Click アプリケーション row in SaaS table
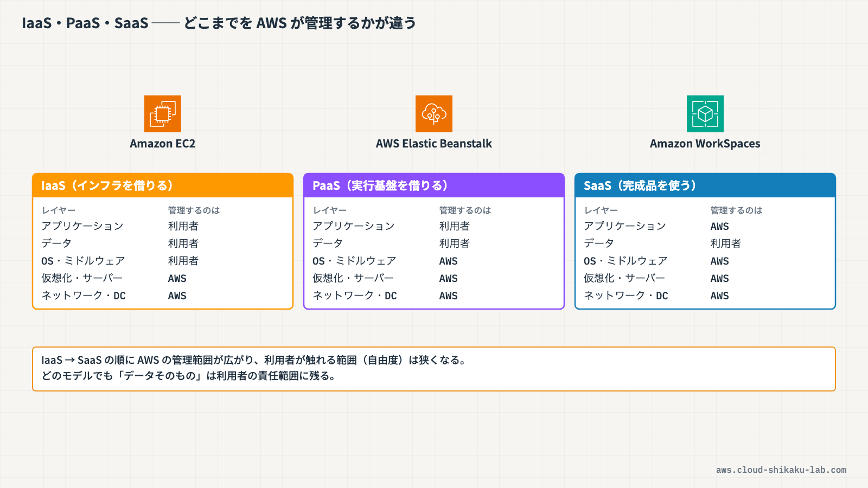Screen dimensions: 868x488 point(705,226)
